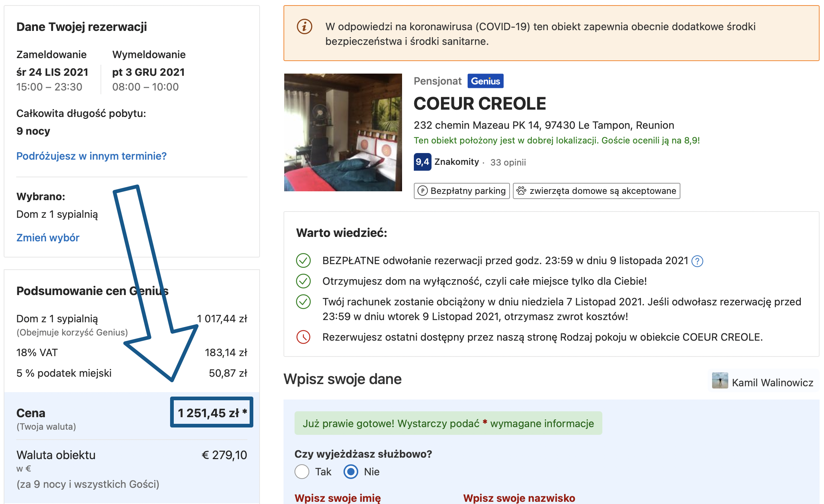824x504 pixels.
Task: Click the Bezpłatny parking tag
Action: coord(462,191)
